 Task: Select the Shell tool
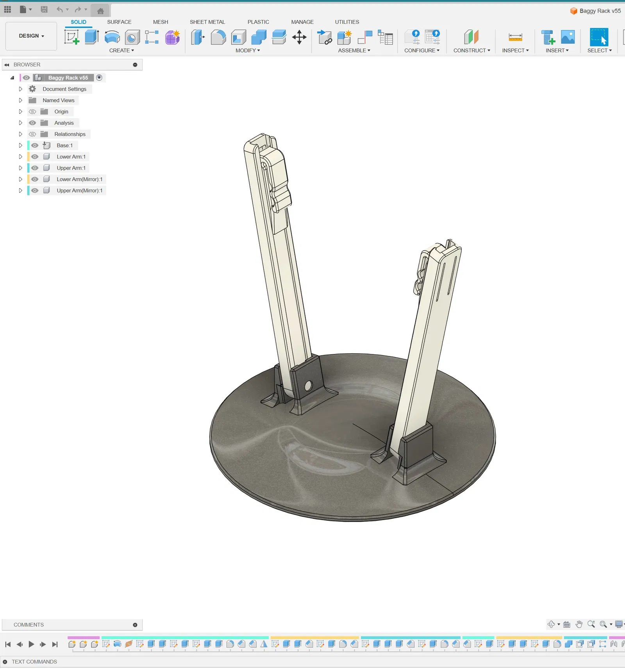click(239, 38)
